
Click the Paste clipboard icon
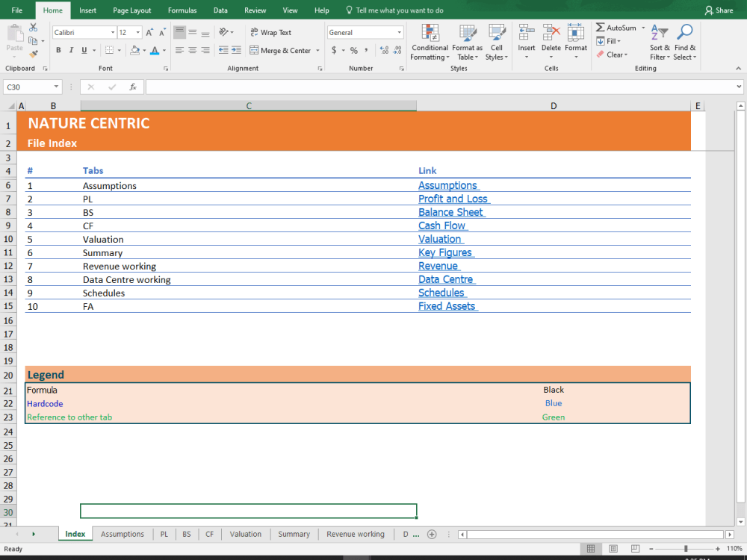tap(15, 34)
